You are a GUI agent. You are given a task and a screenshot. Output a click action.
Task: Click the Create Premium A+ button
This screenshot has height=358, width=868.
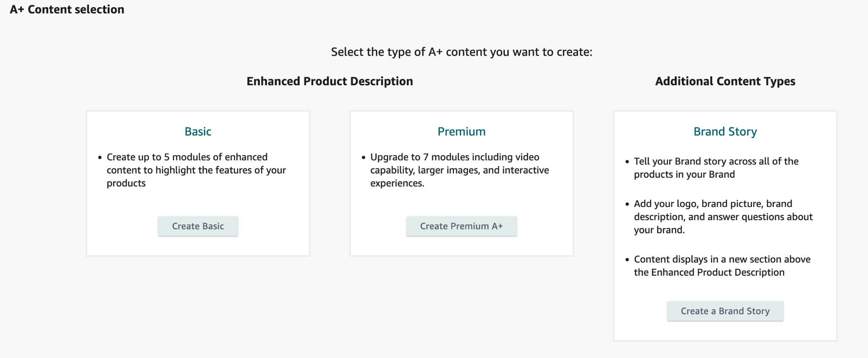(x=462, y=226)
